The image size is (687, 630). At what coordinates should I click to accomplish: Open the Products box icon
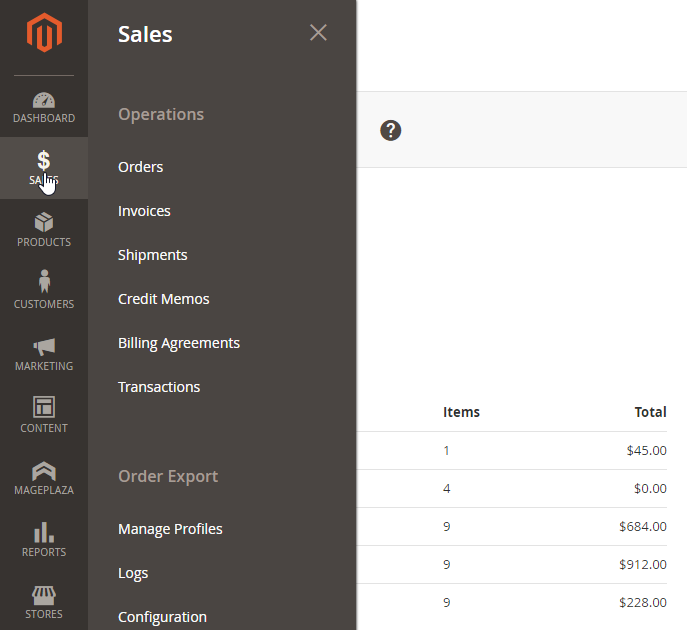(44, 223)
